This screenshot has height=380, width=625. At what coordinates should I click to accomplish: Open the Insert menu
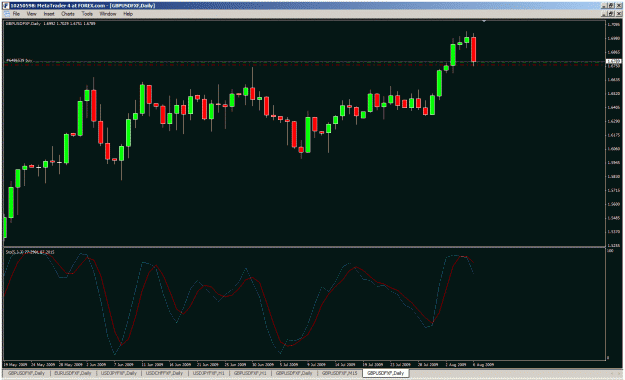(49, 14)
